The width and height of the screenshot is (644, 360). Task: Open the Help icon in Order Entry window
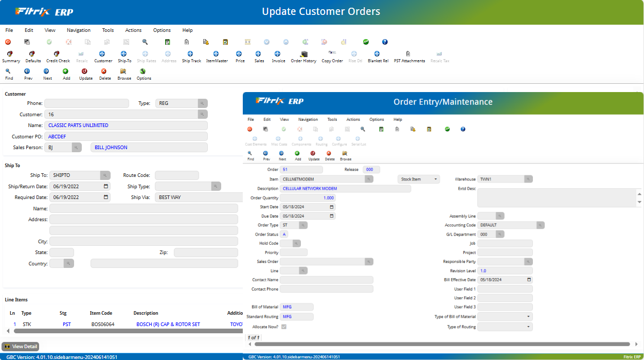[462, 129]
